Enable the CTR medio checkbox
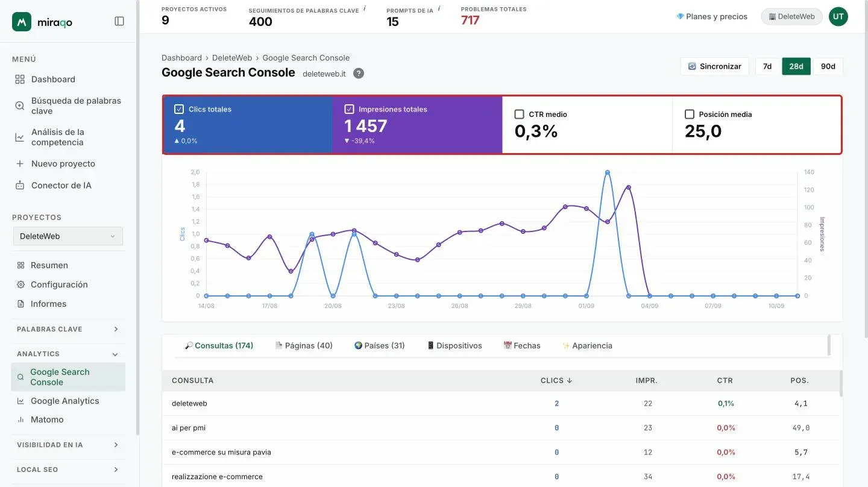Screen dimensions: 868x487 [519, 114]
